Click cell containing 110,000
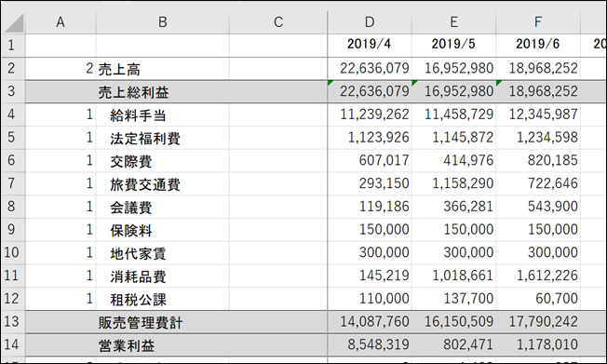 (370, 299)
